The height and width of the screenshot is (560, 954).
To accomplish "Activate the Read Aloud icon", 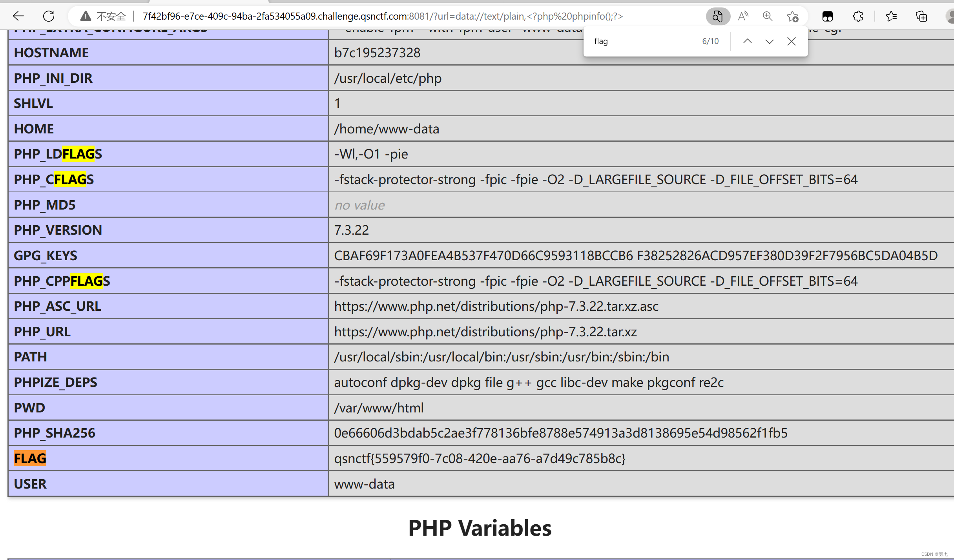I will click(742, 16).
